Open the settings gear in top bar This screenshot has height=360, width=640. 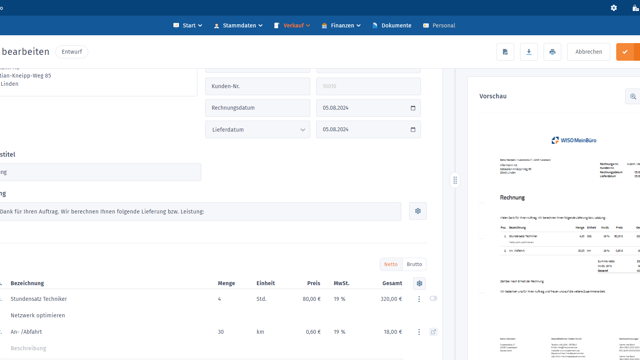point(613,8)
